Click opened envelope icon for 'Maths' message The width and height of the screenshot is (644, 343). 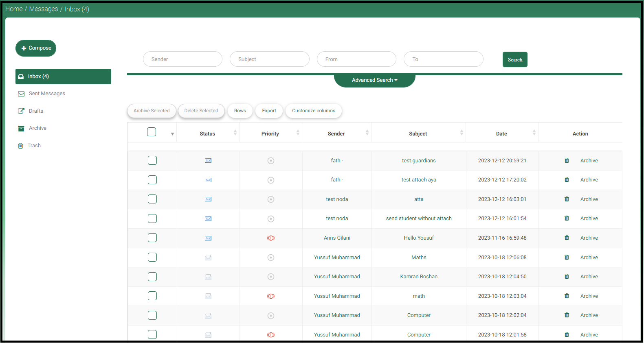(208, 258)
